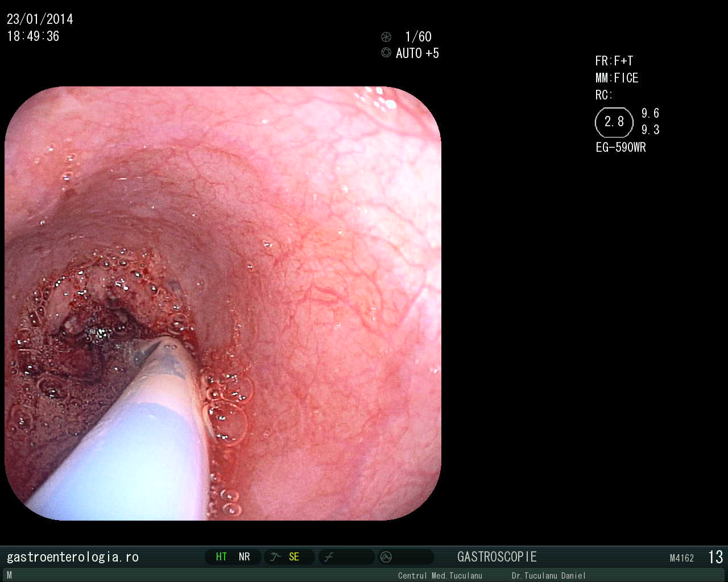
Task: Click the MM:FICE mode text
Action: 617,78
